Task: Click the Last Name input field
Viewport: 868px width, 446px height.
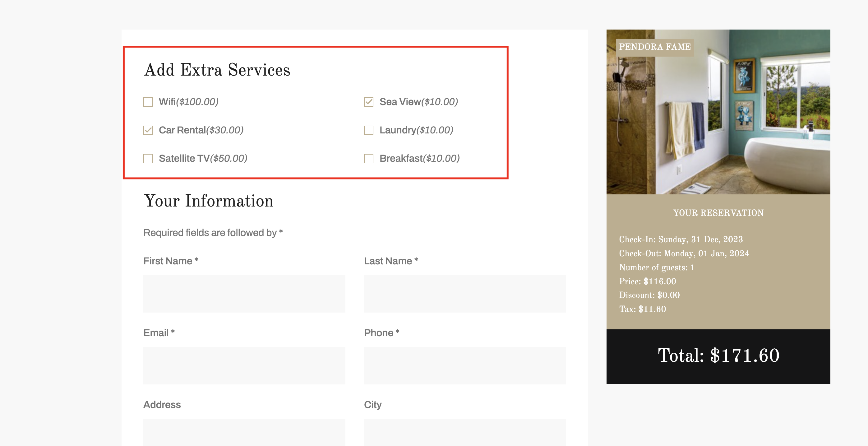Action: [x=465, y=294]
